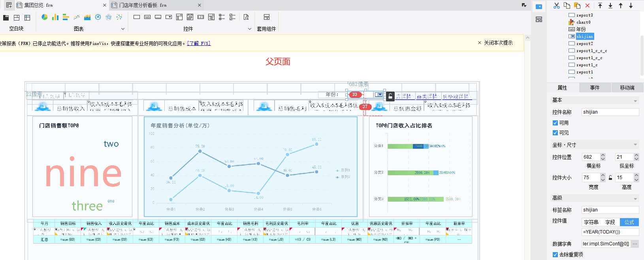Add a button widget from toolbar
Viewport: 644px width, 260px height.
(158, 17)
